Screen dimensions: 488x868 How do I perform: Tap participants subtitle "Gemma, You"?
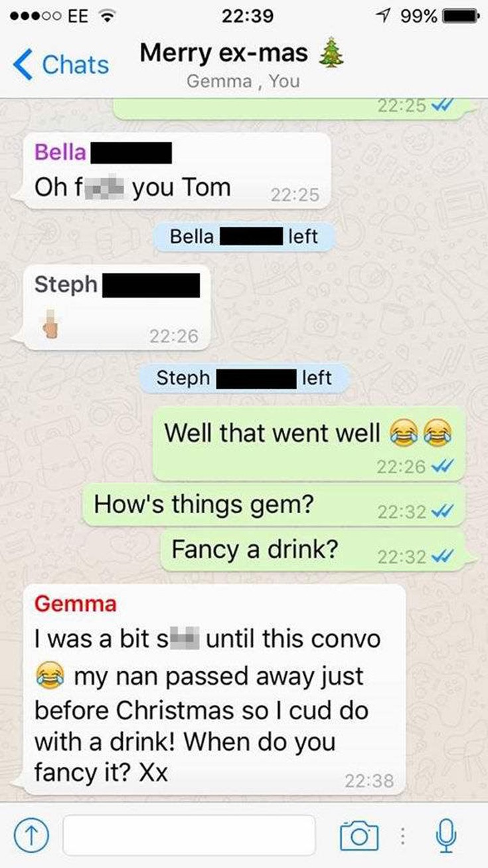(x=244, y=82)
